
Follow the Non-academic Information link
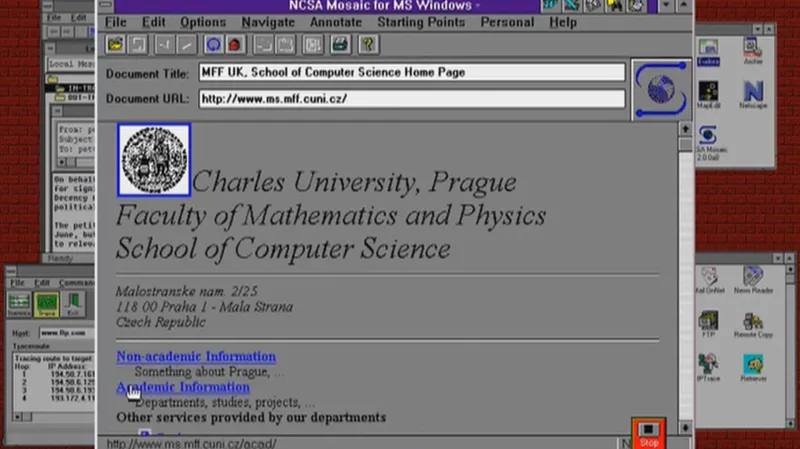pyautogui.click(x=196, y=356)
